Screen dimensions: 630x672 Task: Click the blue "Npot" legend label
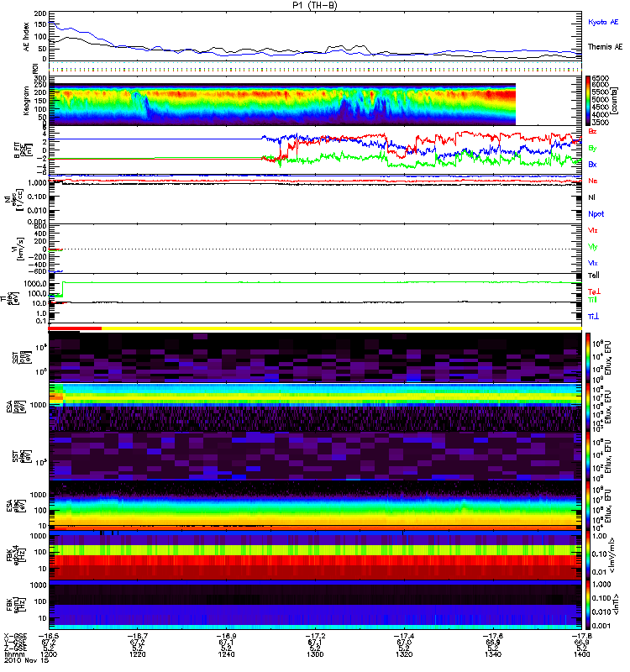(596, 214)
